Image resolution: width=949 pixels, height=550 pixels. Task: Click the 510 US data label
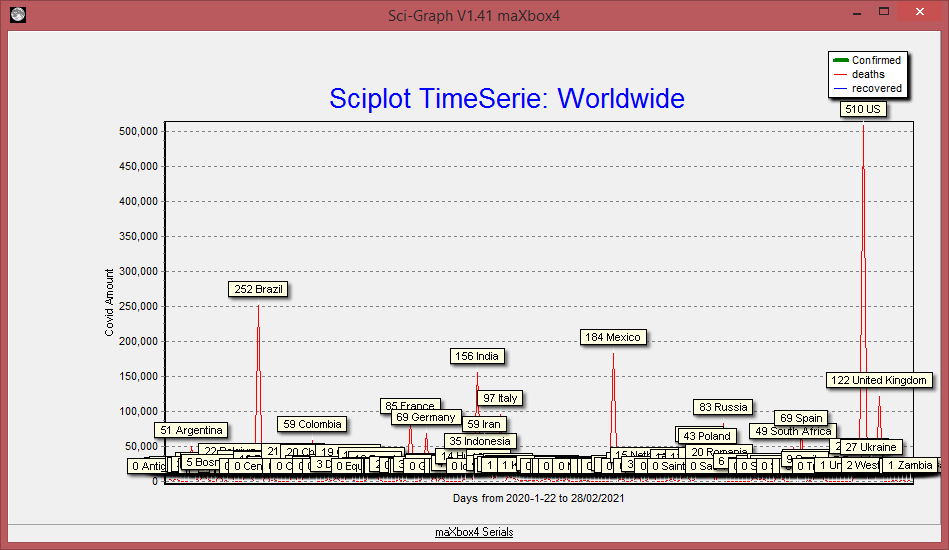862,109
